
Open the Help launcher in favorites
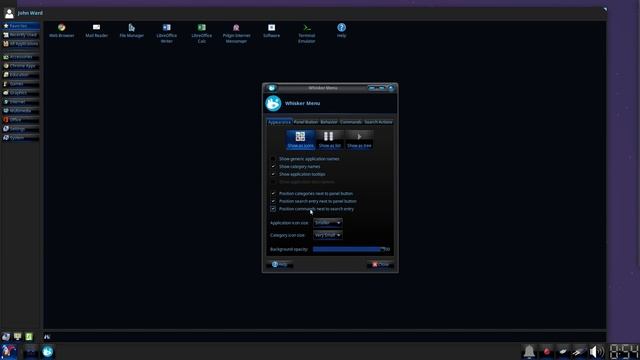[342, 31]
